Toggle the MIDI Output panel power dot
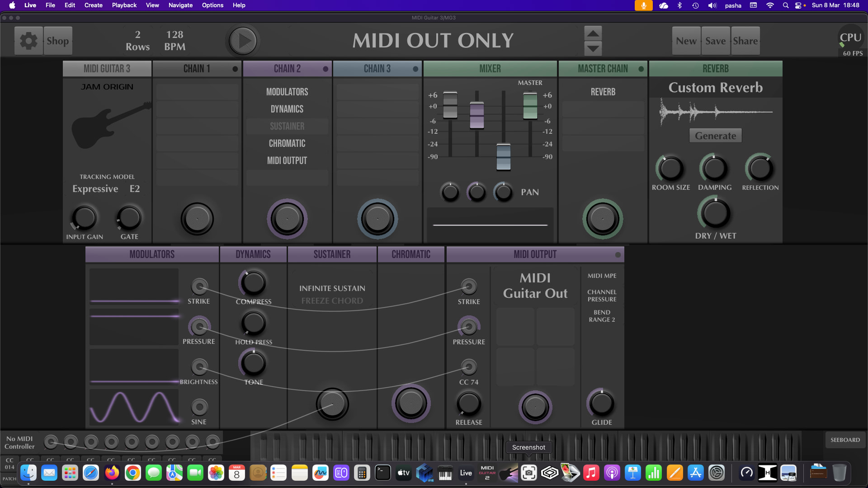Screen dimensions: 868x488 coord(618,255)
